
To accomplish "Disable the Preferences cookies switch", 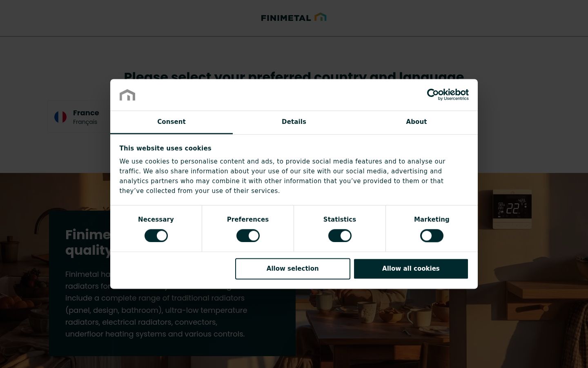I will [x=248, y=236].
